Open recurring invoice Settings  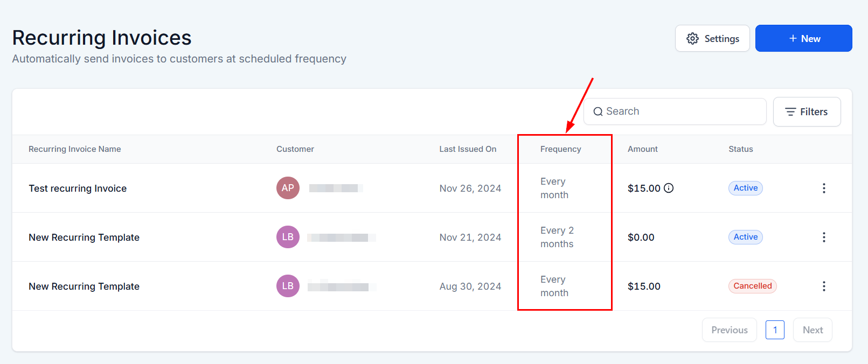point(712,38)
